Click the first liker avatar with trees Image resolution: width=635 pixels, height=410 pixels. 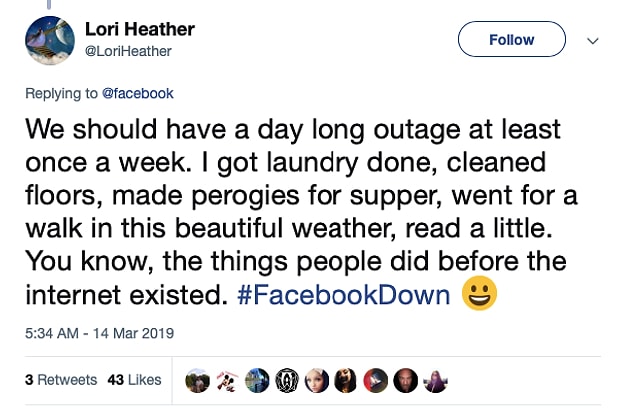point(198,380)
